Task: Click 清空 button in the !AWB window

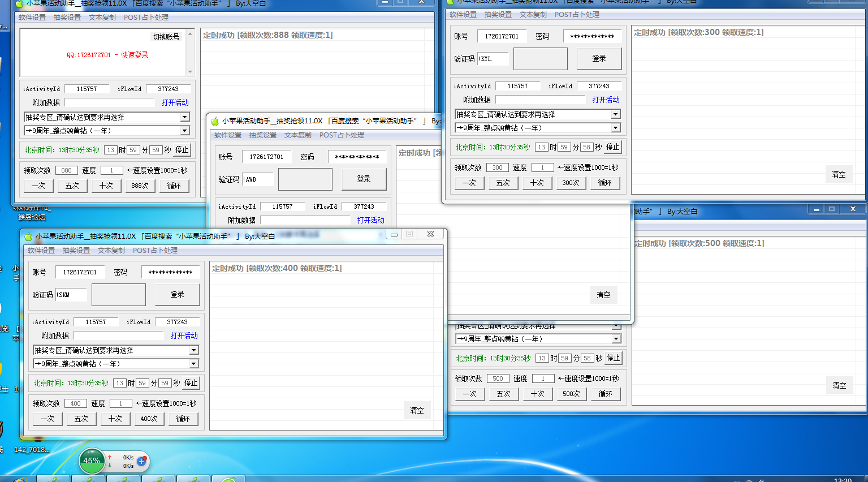Action: click(x=604, y=295)
